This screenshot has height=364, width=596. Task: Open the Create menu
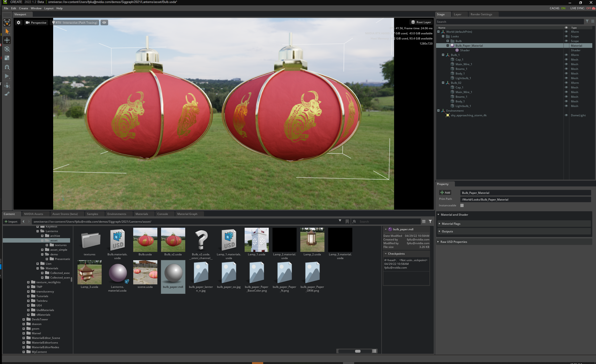click(23, 8)
